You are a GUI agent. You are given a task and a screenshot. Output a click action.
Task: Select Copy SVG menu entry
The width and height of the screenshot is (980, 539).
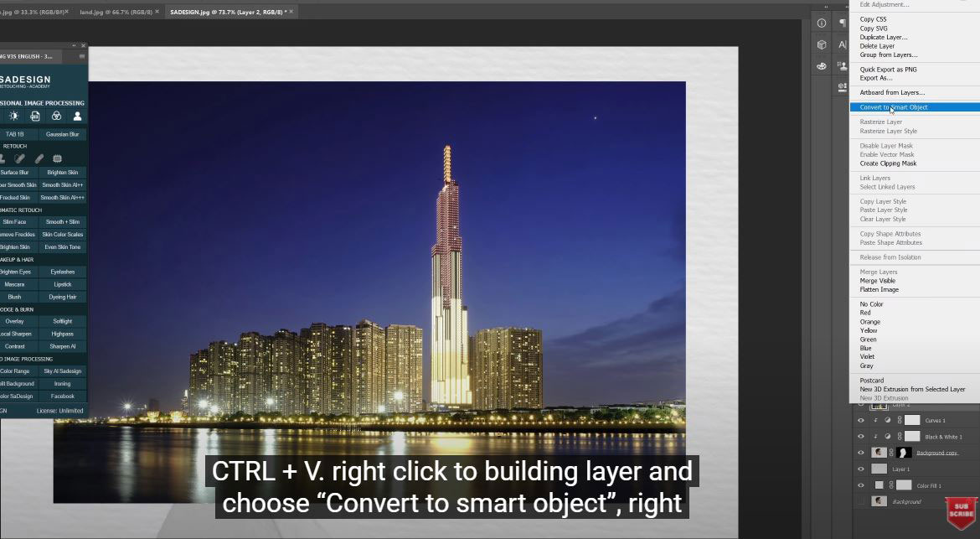pos(873,29)
